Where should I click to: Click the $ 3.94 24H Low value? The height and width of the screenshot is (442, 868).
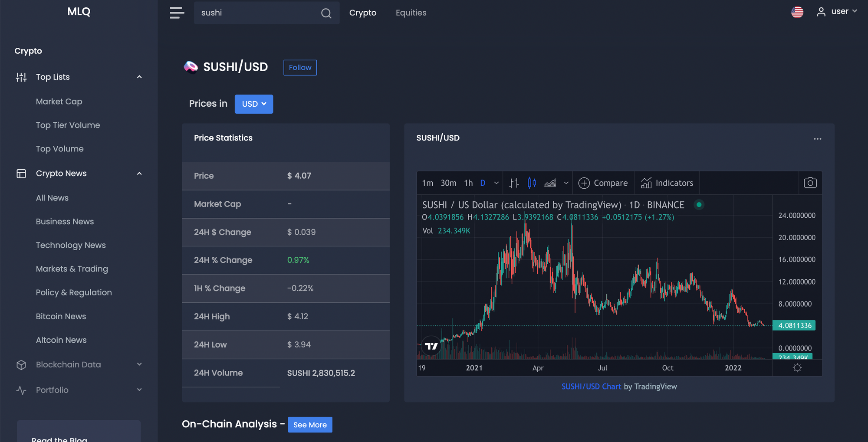299,345
